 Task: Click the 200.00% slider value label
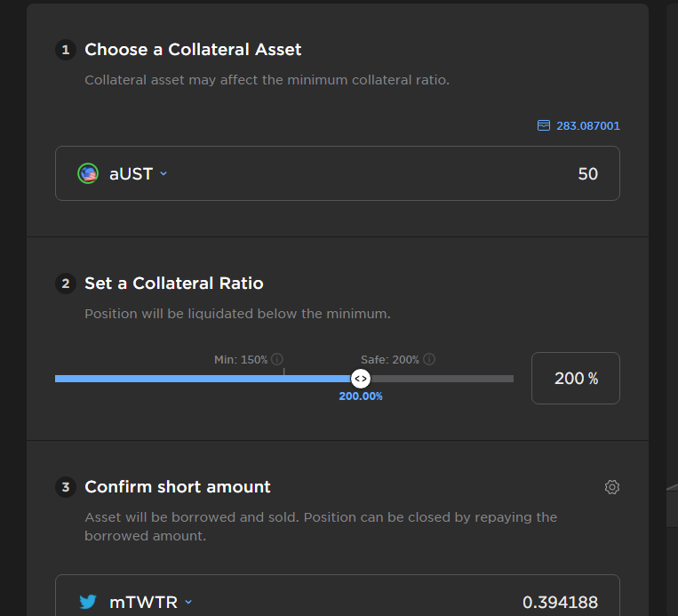coord(361,396)
